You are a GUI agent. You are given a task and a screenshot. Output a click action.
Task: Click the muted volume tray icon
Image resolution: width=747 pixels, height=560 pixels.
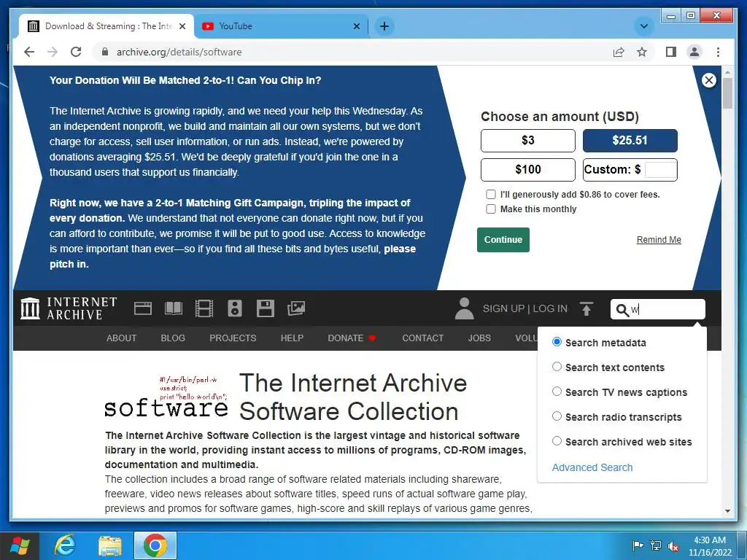coord(673,545)
